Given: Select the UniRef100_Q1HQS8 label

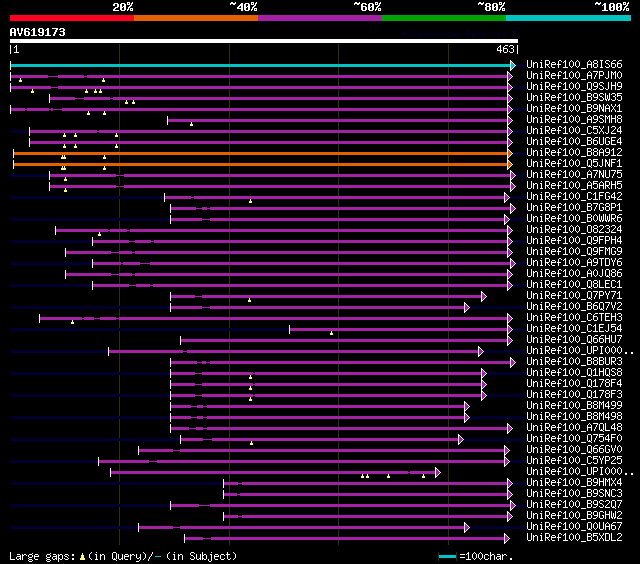Looking at the screenshot, I should coord(574,373).
